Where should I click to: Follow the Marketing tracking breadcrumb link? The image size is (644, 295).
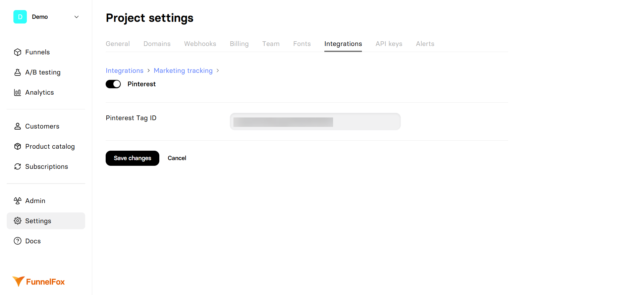tap(183, 70)
